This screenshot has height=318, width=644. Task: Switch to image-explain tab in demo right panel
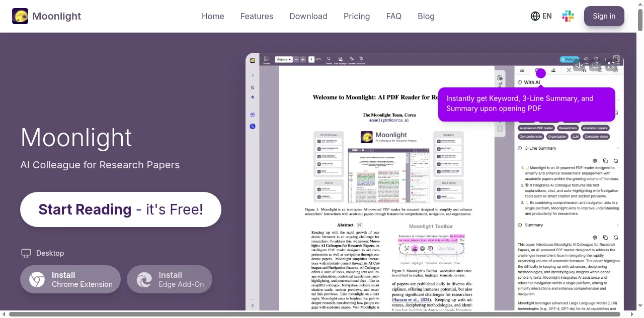tap(569, 70)
